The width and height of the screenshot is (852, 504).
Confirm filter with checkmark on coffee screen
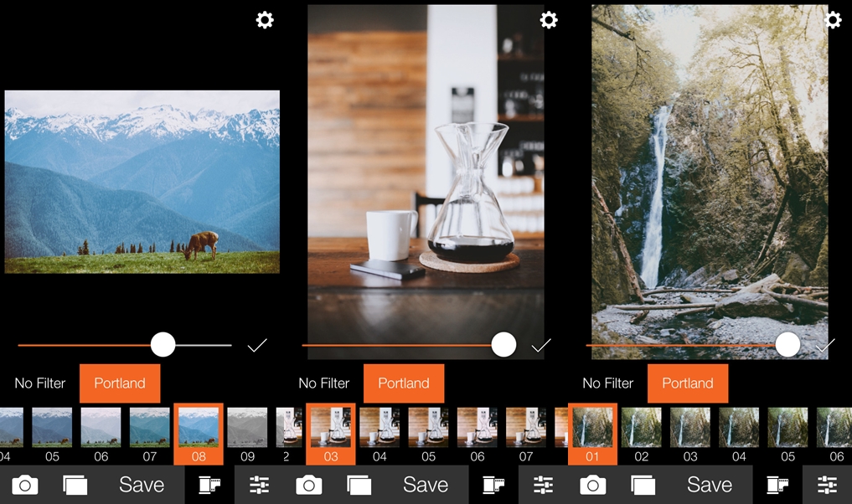click(x=541, y=346)
